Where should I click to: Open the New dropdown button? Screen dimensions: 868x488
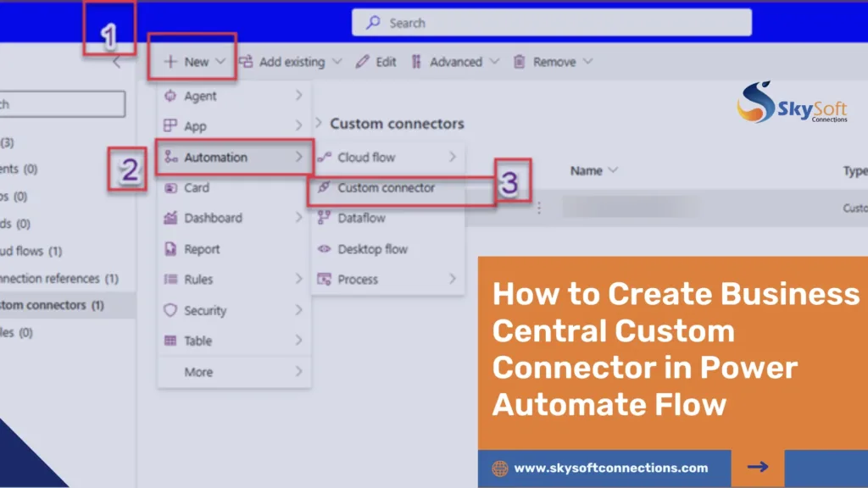coord(194,62)
